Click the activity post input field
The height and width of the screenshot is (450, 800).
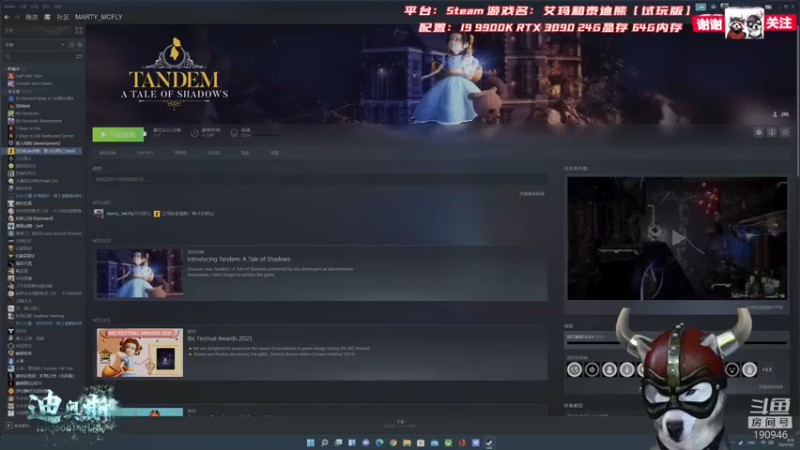click(319, 180)
